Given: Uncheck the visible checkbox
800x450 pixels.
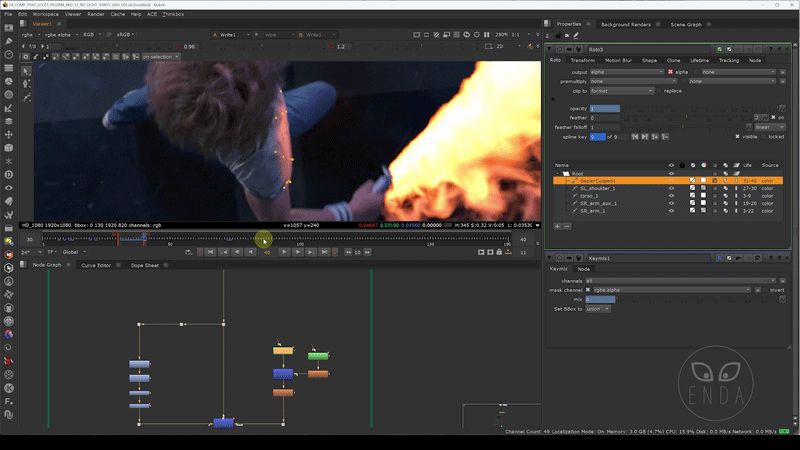Looking at the screenshot, I should coord(737,137).
